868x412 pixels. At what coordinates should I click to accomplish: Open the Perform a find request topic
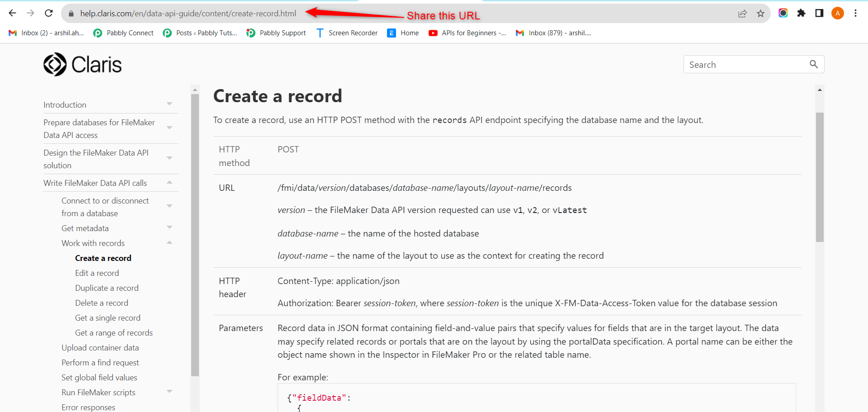pos(100,363)
